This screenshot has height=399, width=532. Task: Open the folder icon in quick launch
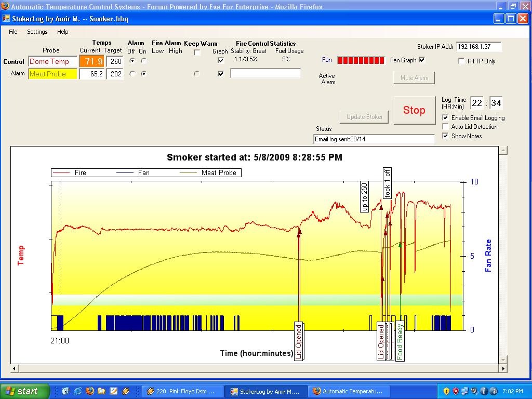point(101,391)
